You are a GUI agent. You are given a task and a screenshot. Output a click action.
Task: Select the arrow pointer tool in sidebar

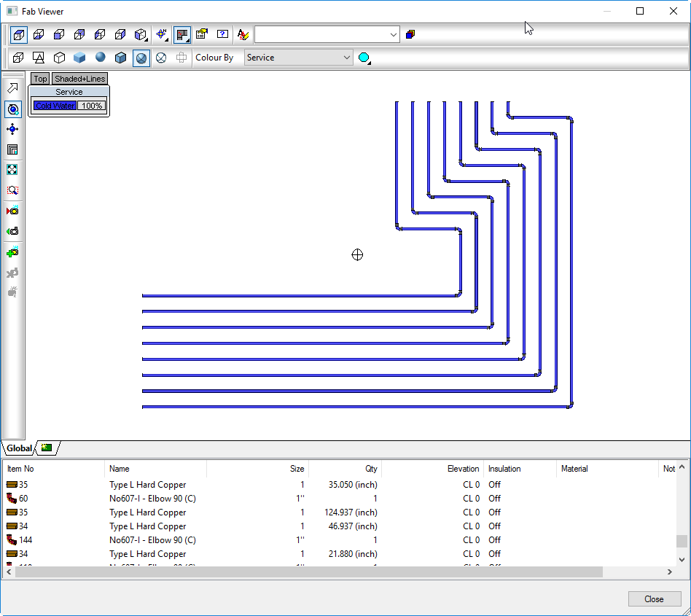click(12, 88)
